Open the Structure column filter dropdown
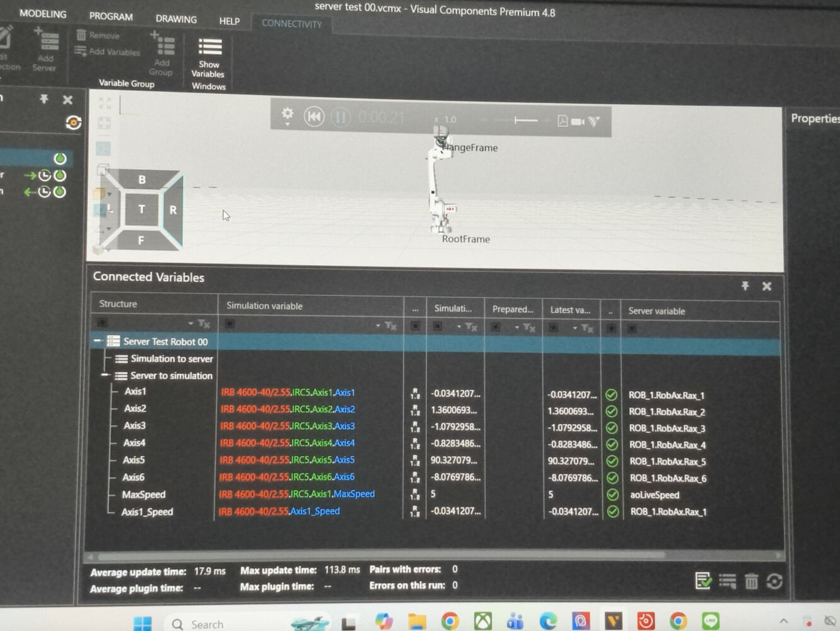Screen dimensions: 840x631 tap(190, 323)
